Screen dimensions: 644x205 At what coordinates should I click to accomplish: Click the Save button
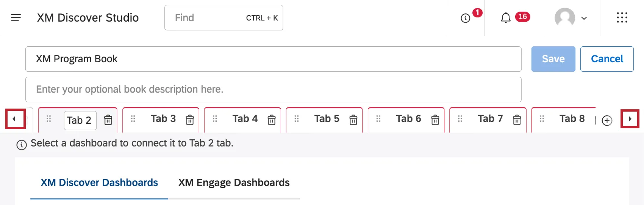[553, 59]
